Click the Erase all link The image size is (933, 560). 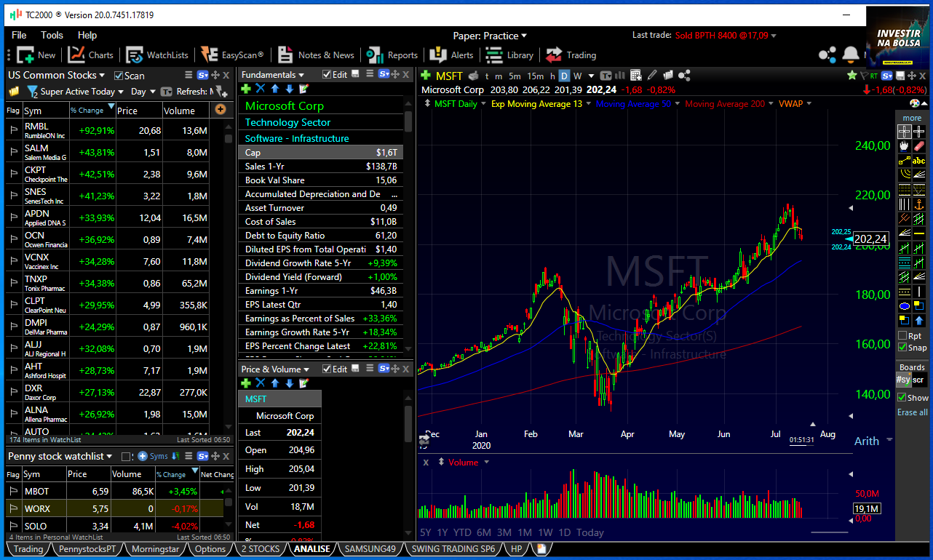click(913, 412)
